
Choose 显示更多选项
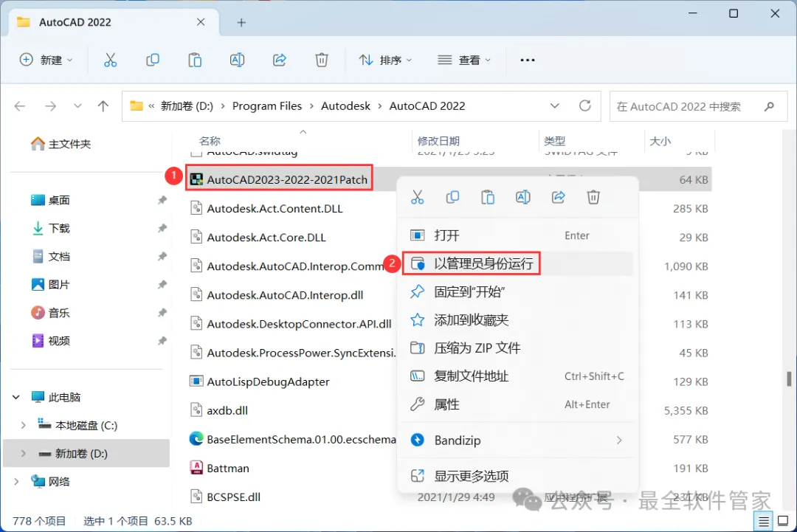[x=517, y=476]
